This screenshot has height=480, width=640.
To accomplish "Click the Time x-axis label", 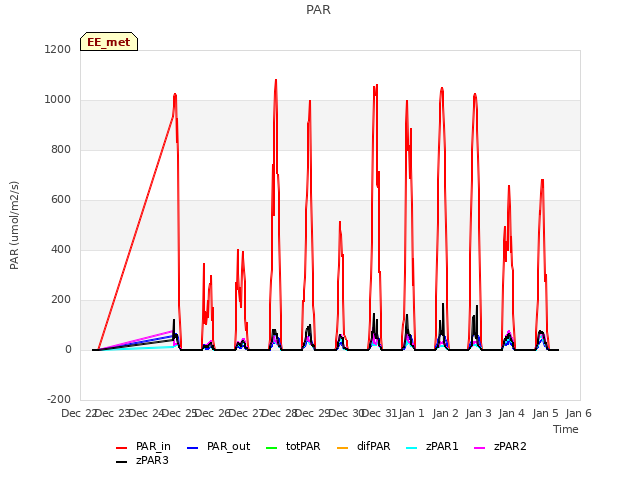I will 566,429.
